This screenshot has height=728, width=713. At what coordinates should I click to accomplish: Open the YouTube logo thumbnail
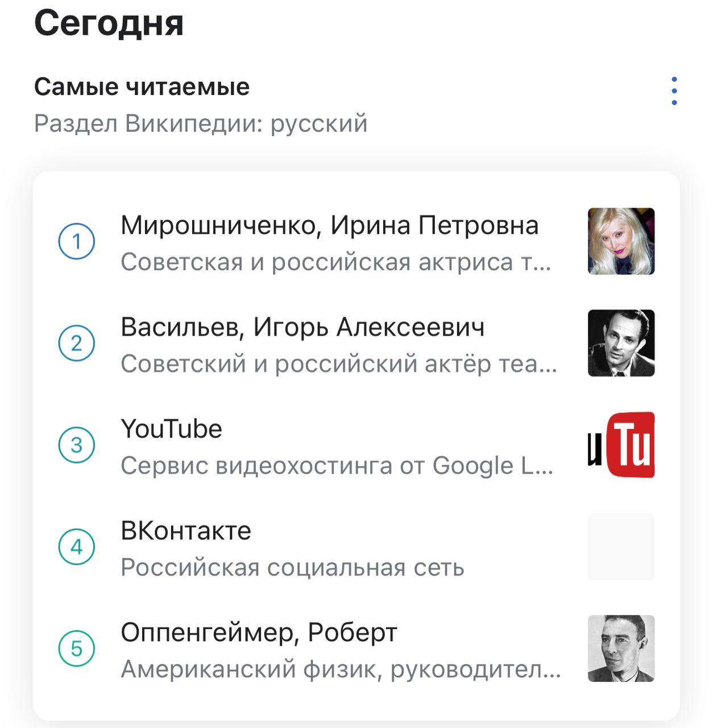(621, 445)
